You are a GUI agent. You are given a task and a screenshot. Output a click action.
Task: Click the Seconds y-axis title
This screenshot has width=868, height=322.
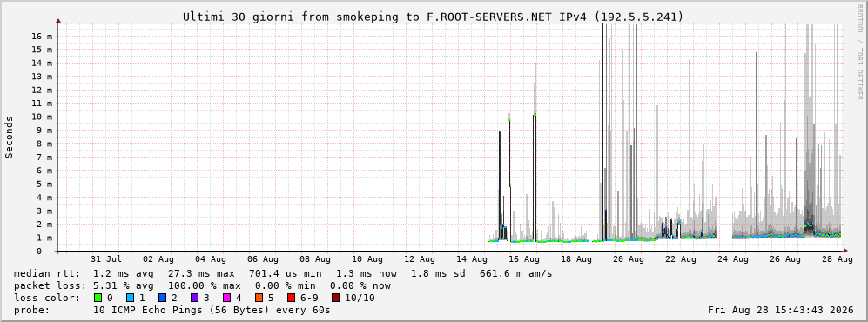(x=10, y=137)
